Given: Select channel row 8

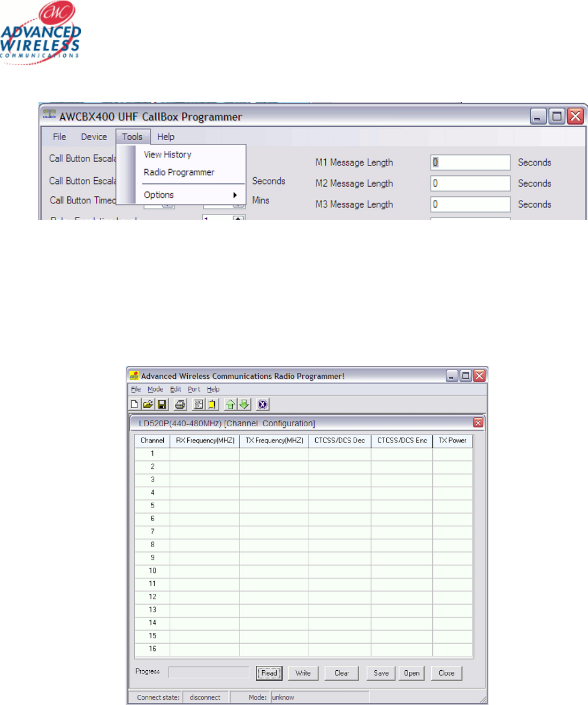Looking at the screenshot, I should pyautogui.click(x=304, y=545).
